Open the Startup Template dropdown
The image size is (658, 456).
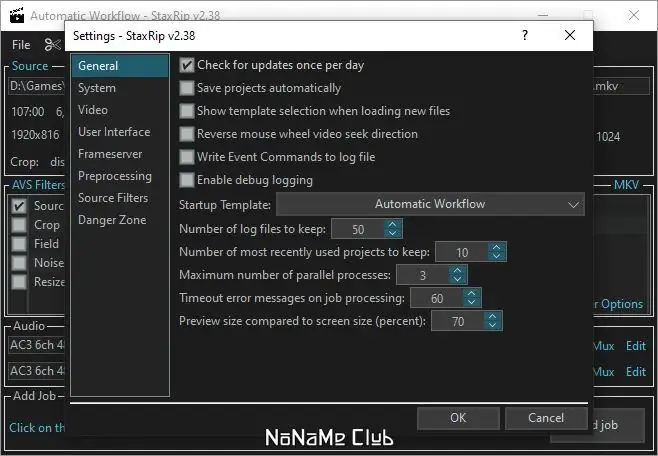tap(430, 204)
